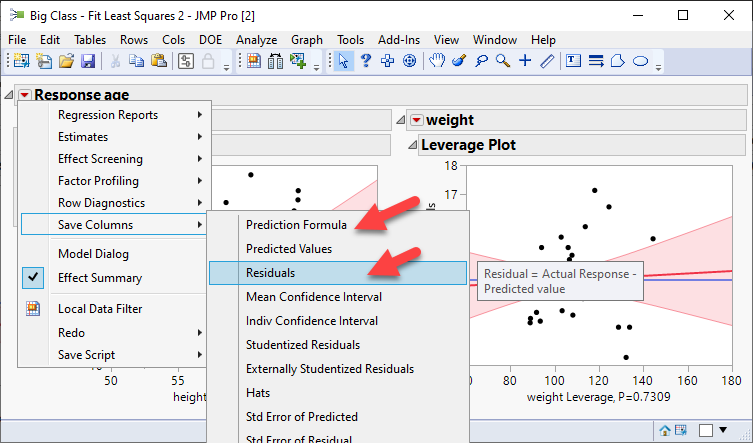This screenshot has height=443, width=753.
Task: Click the Cut scissors icon
Action: click(115, 61)
